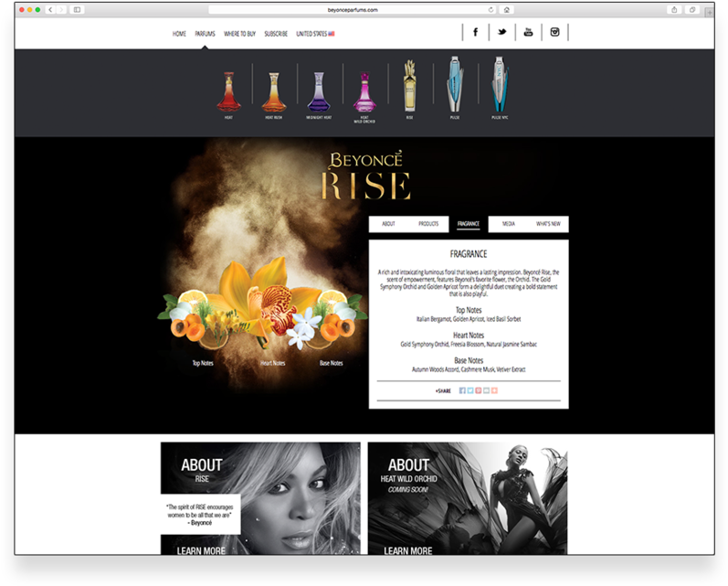Viewport: 728px width, 586px height.
Task: Switch to the About tab
Action: (x=388, y=224)
